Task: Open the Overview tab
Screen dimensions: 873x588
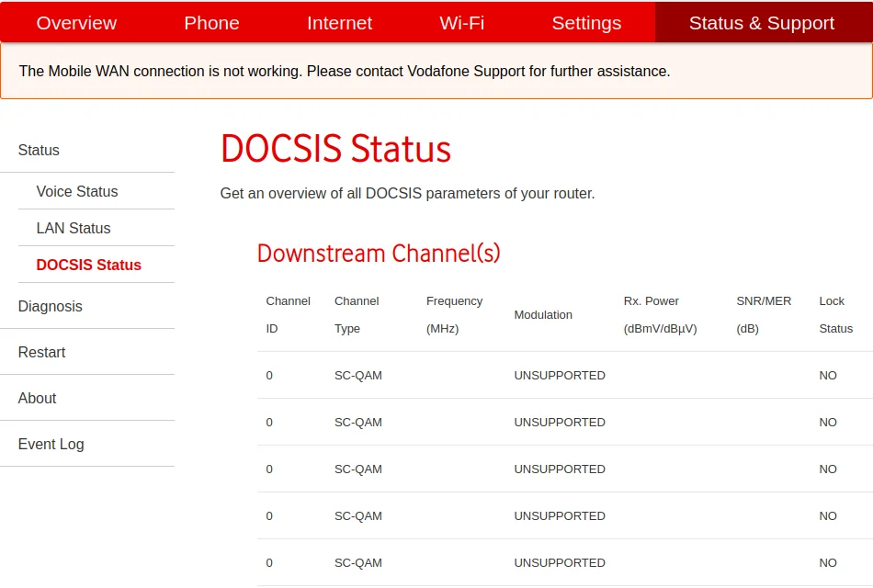Action: tap(76, 23)
